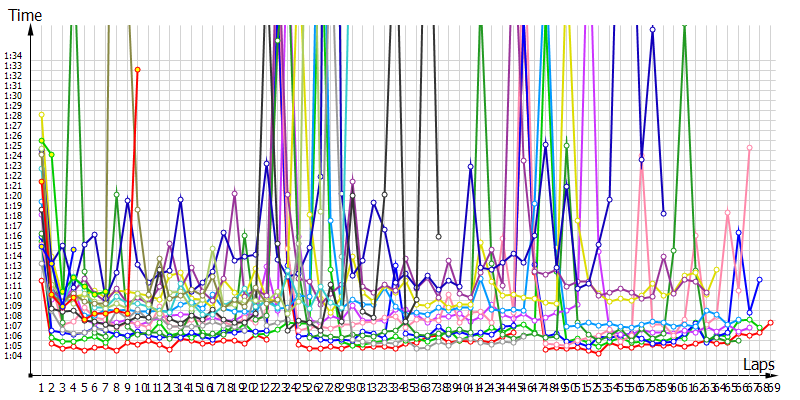Select the blue data point at 1:19 on lap 14
This screenshot has height=400, width=800.
[181, 199]
